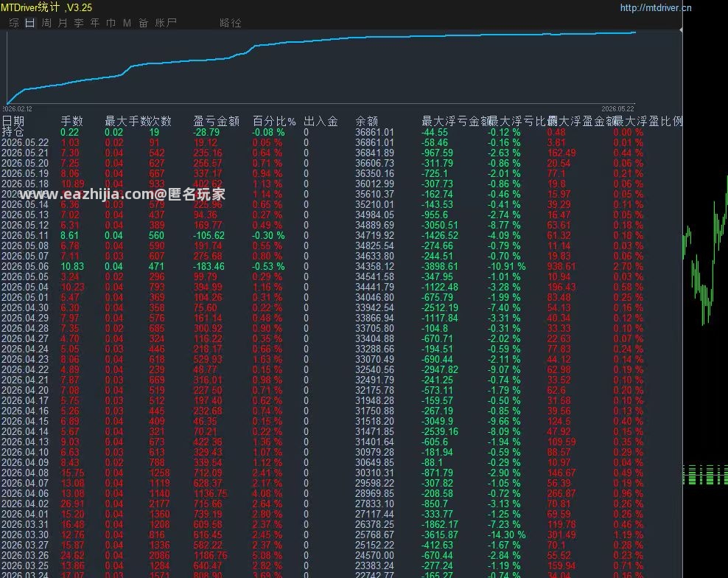Viewport: 728px width, 578px height.
Task: Switch to the 季 quarterly tab
Action: tap(79, 23)
